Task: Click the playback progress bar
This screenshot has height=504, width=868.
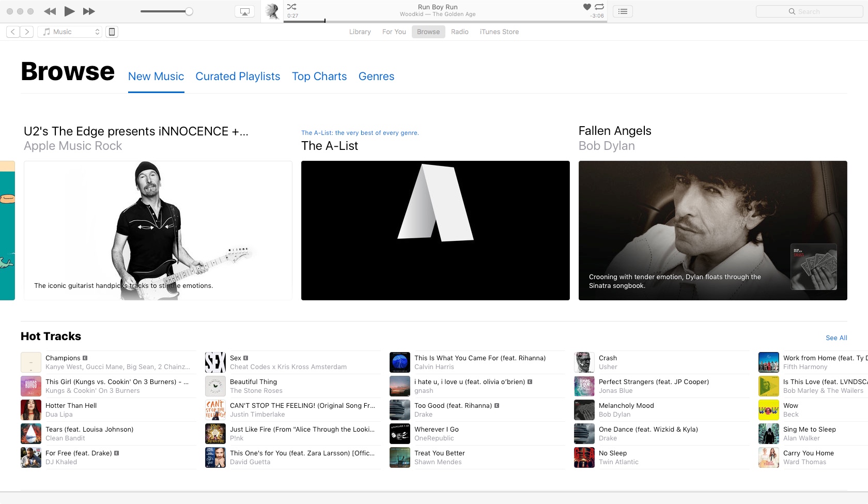Action: [x=445, y=21]
